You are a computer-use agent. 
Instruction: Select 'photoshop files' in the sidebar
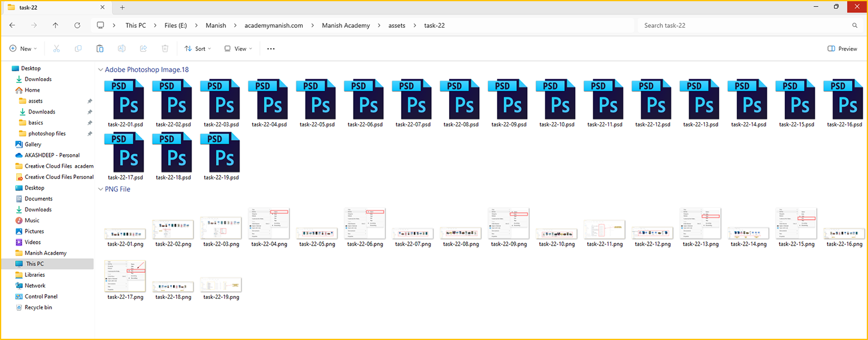click(47, 134)
